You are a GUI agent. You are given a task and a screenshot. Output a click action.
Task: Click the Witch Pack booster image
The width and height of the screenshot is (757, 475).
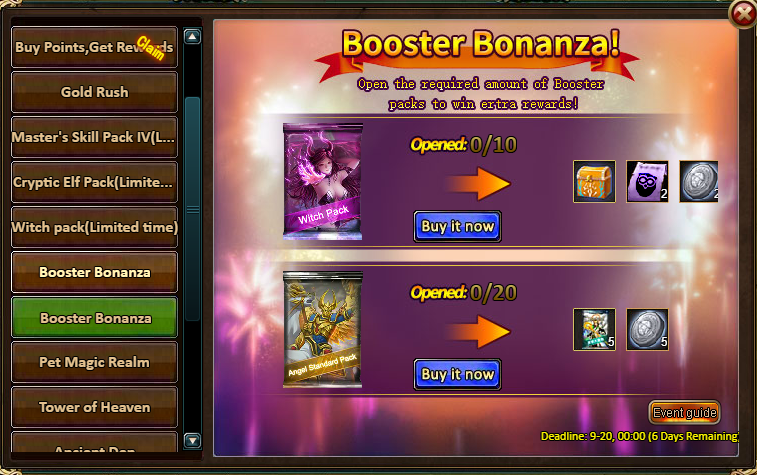coord(322,182)
